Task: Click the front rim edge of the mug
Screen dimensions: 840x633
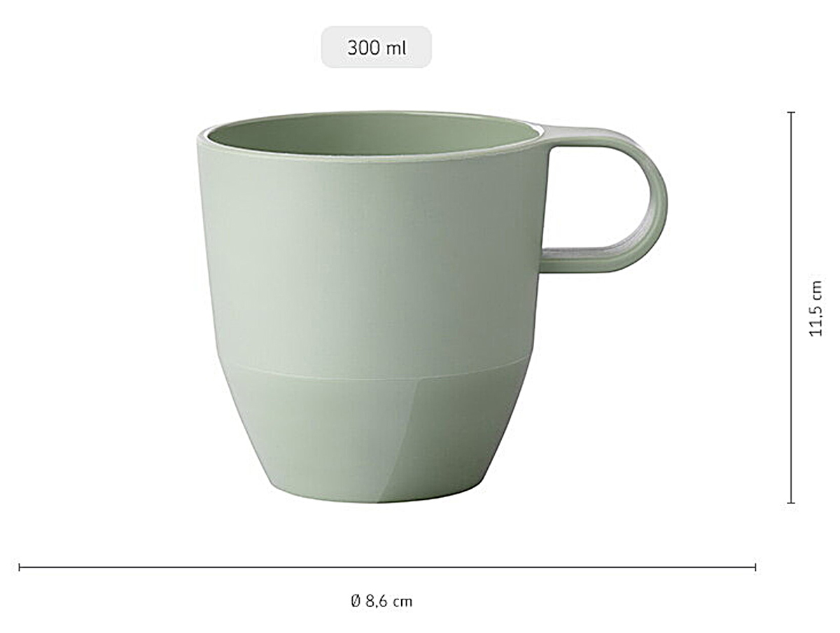Action: 371,158
